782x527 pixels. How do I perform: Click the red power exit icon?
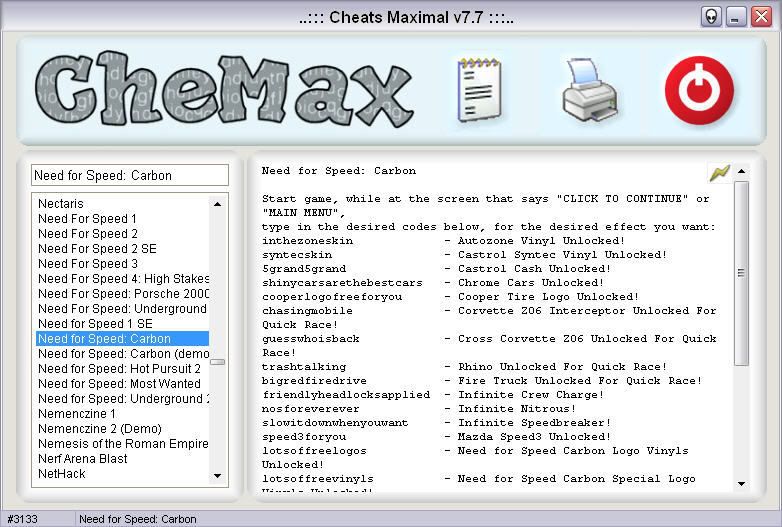pos(699,90)
